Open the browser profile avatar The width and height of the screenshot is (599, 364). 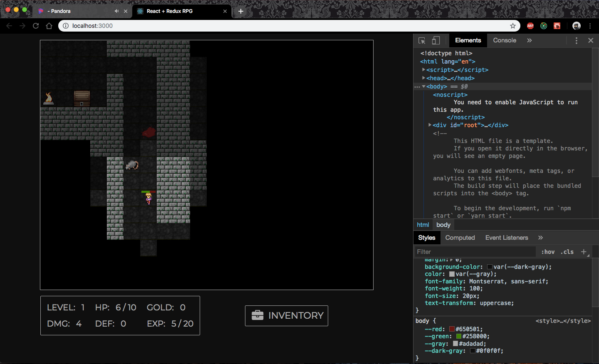(x=577, y=26)
